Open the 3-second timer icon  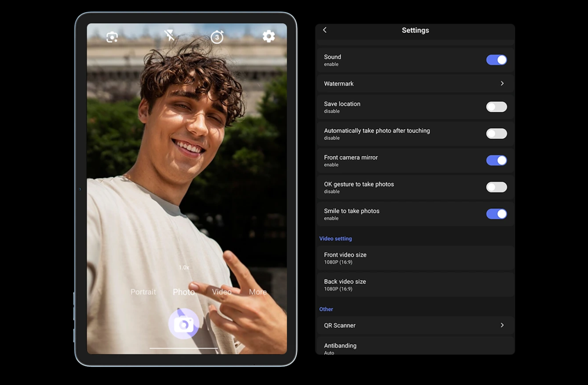click(217, 37)
